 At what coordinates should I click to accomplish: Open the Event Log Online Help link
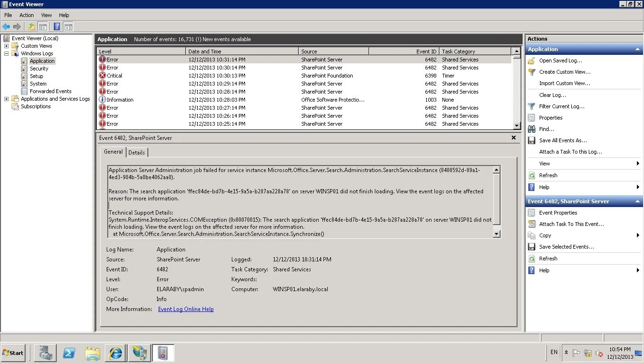pos(186,309)
